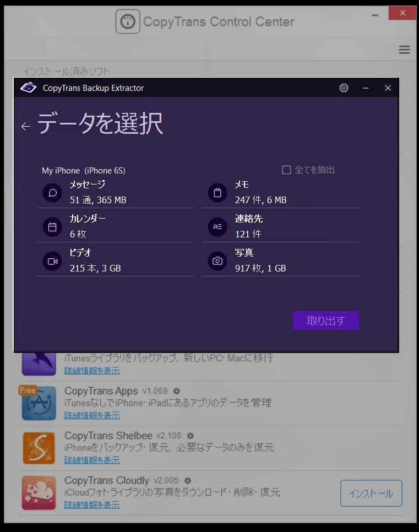Close the CopyTrans Control Center window
Image resolution: width=419 pixels, height=532 pixels.
tap(402, 13)
